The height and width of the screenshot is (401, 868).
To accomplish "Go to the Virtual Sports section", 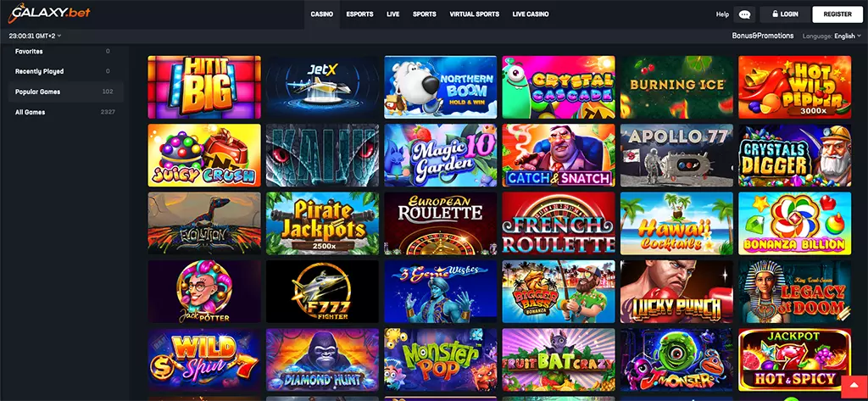I will click(474, 14).
